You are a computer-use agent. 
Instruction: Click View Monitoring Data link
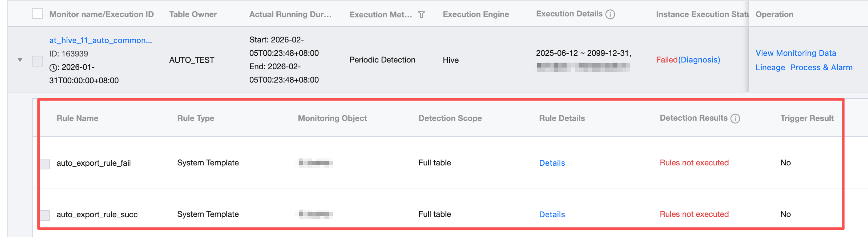tap(795, 53)
